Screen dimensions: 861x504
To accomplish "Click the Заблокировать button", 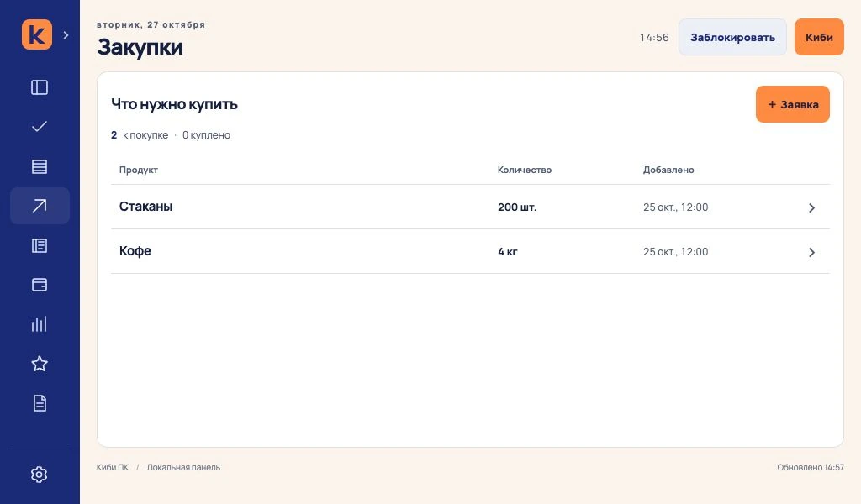I will (x=732, y=37).
